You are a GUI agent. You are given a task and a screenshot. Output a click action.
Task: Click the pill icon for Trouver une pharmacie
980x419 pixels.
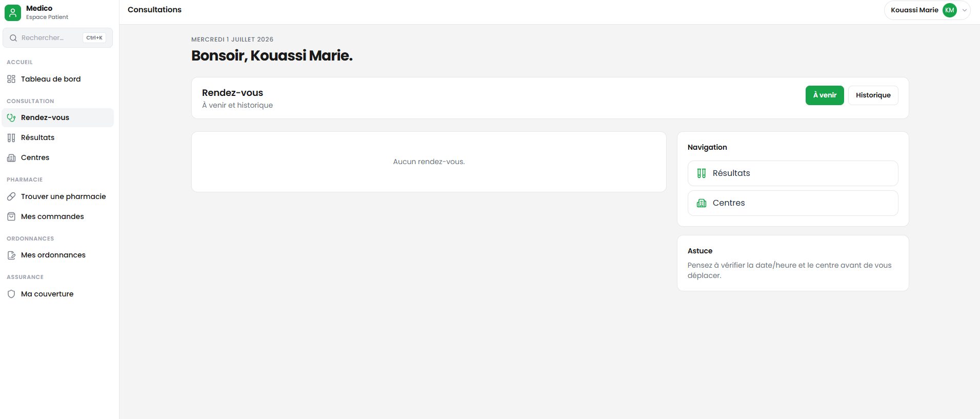pyautogui.click(x=11, y=196)
